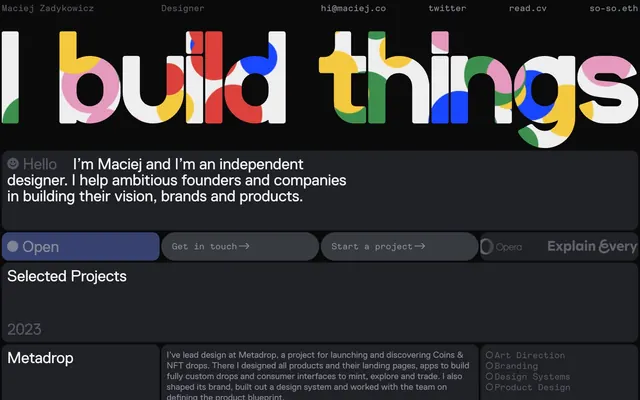The image size is (640, 400).
Task: Select the Art Direction circle marker
Action: [x=489, y=355]
